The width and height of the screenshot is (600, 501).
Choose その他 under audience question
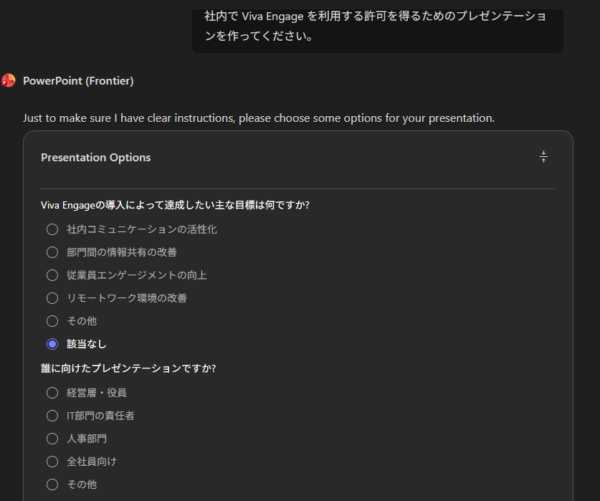[x=52, y=484]
